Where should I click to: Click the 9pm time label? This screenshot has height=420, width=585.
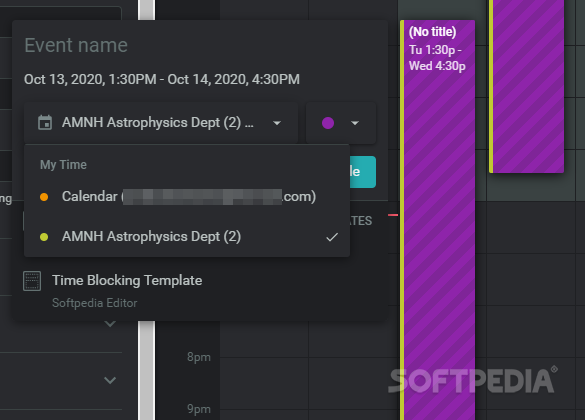(x=199, y=409)
